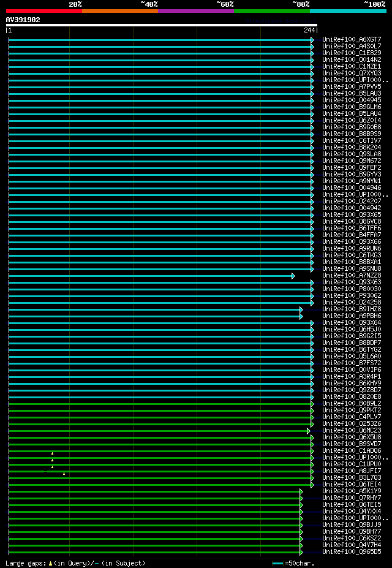This screenshot has width=392, height=568.
Task: Select the UniRef100_B5LAU3 label
Action: tap(352, 94)
